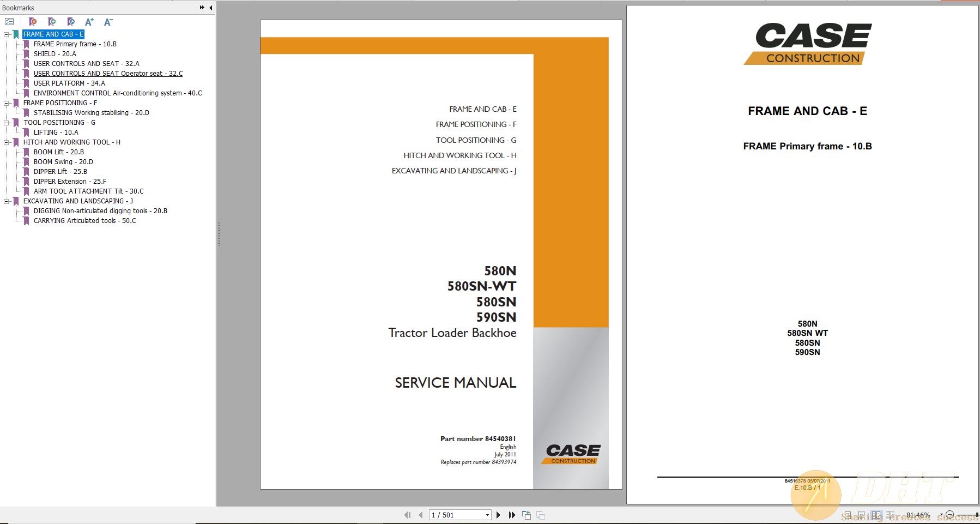The width and height of the screenshot is (980, 524).
Task: Jump to the last page
Action: point(512,515)
